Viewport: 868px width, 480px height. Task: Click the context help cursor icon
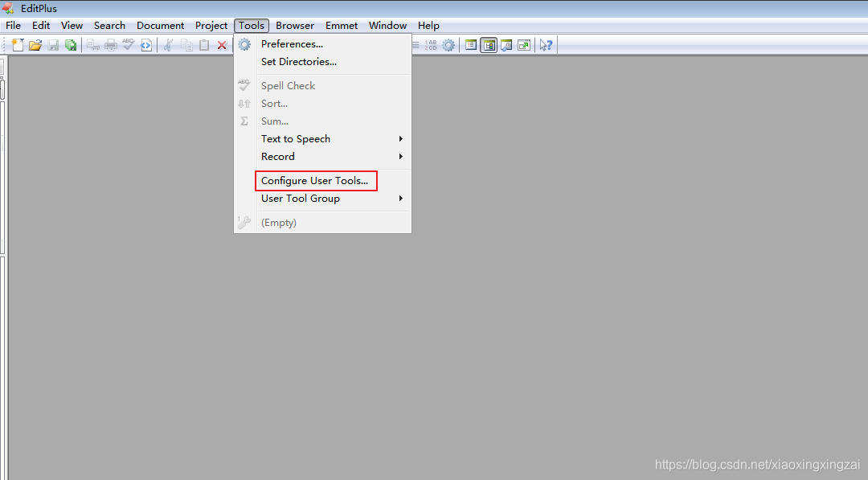click(x=547, y=45)
